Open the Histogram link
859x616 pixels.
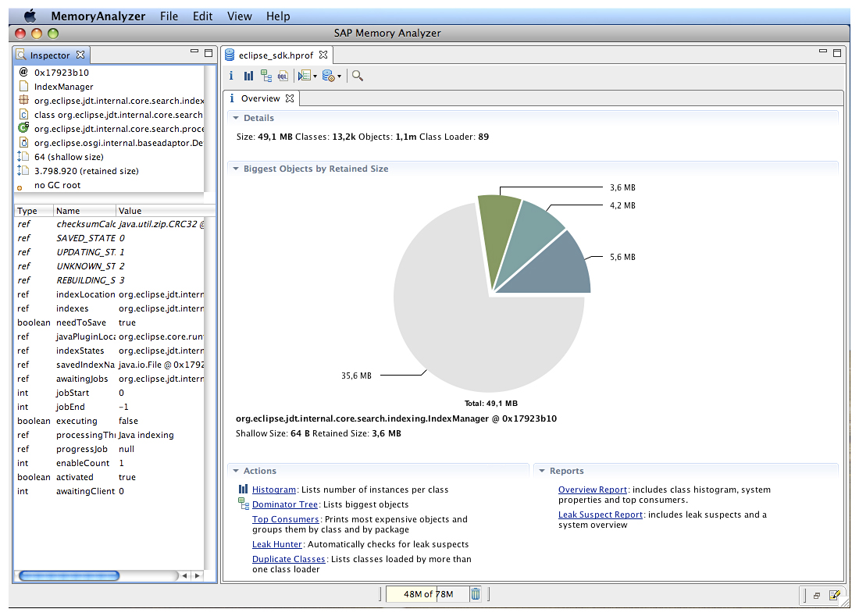point(274,490)
